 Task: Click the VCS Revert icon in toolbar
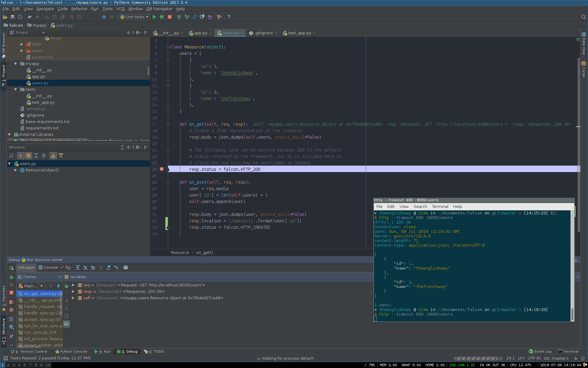tap(210, 17)
